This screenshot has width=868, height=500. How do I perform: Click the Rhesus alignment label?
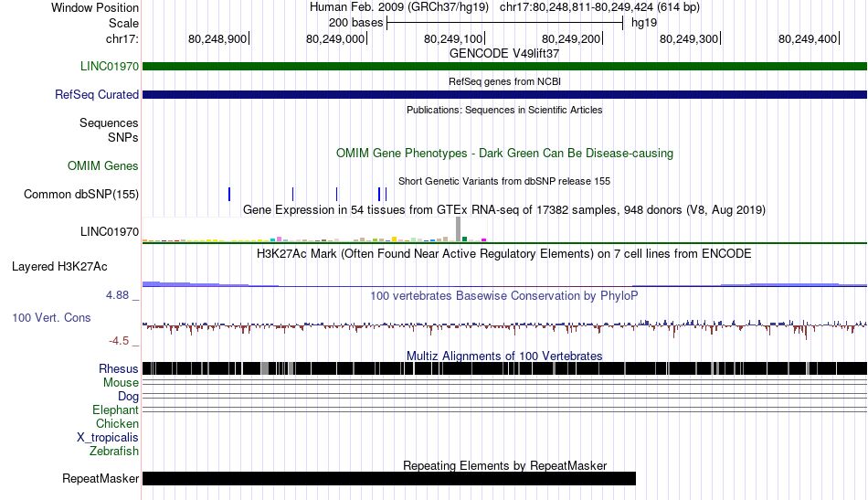click(x=118, y=368)
